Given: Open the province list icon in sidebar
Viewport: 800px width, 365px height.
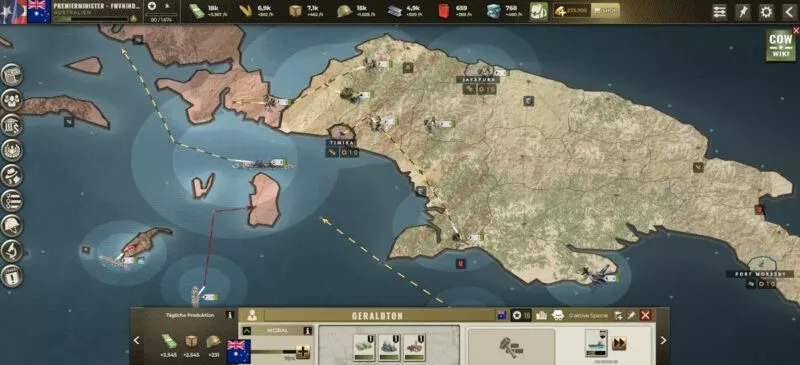Looking at the screenshot, I should 12,200.
